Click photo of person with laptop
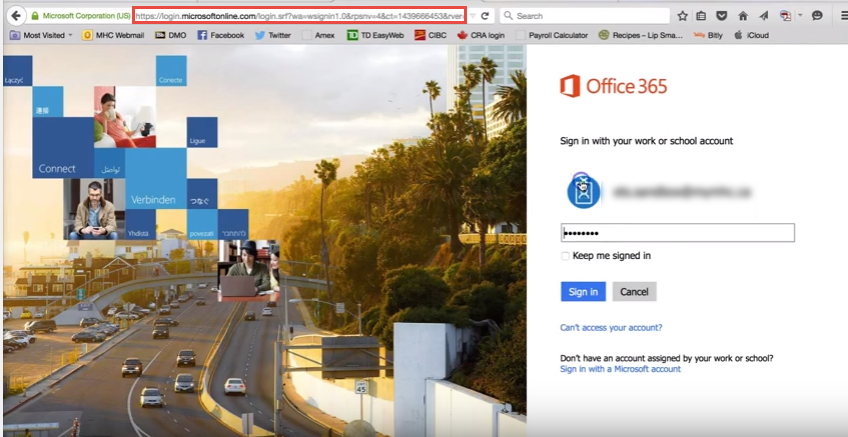The width and height of the screenshot is (848, 437). tap(249, 270)
